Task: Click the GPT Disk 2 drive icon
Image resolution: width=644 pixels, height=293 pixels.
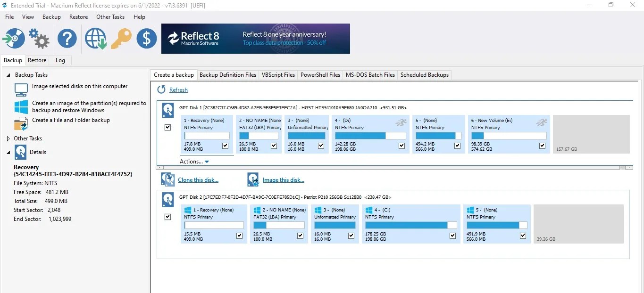Action: 168,200
